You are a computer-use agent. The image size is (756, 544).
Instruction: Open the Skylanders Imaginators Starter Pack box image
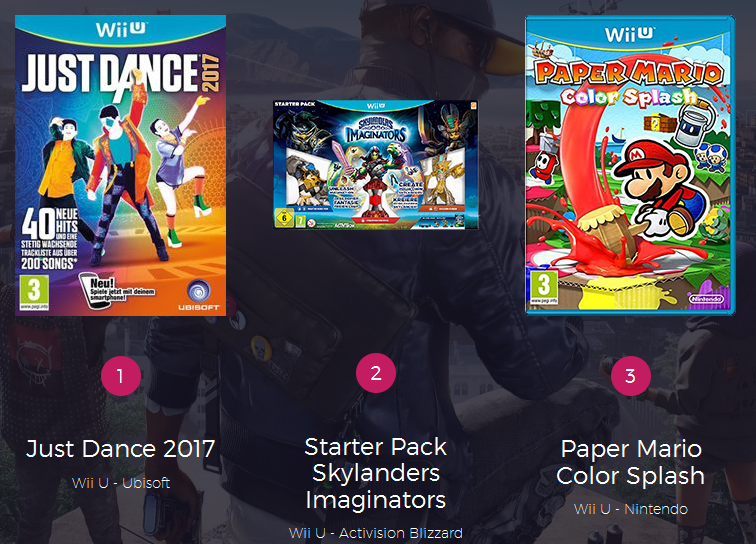(376, 164)
